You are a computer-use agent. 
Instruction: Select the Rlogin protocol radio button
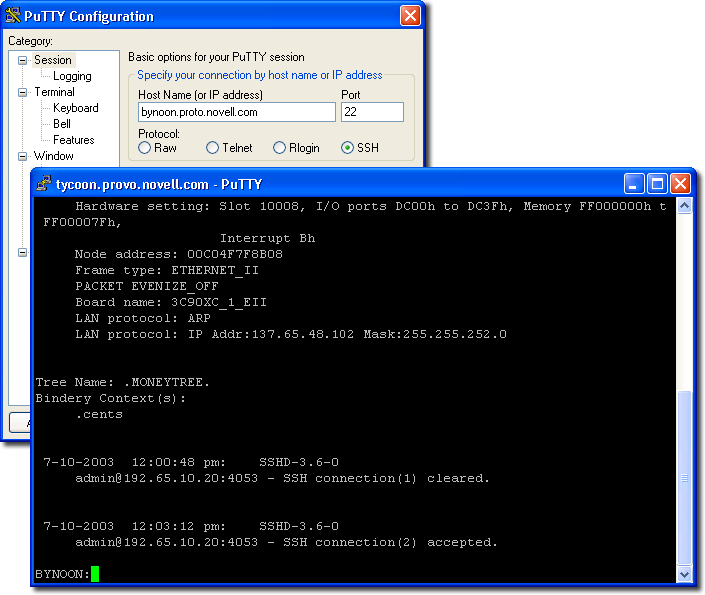(x=279, y=148)
